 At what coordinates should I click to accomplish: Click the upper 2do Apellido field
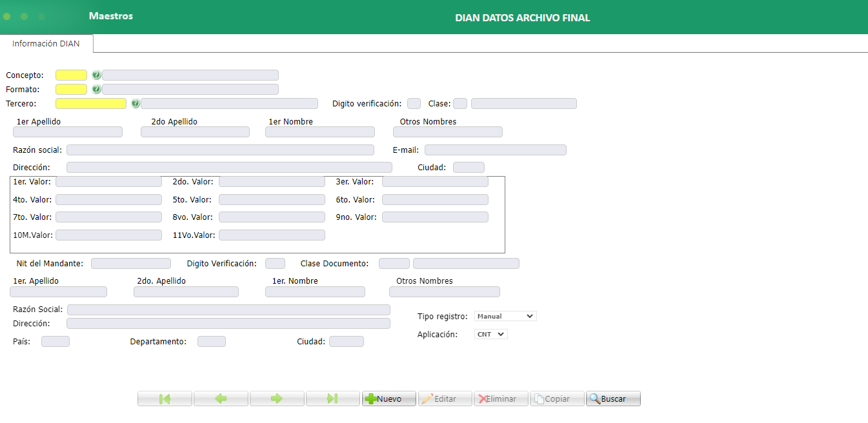tap(196, 132)
